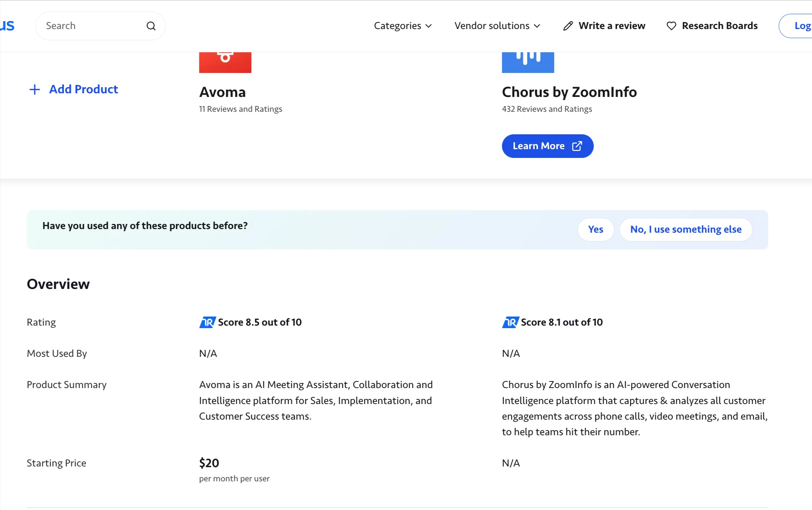Open the Research Boards link
Image resolution: width=812 pixels, height=510 pixels.
[720, 26]
